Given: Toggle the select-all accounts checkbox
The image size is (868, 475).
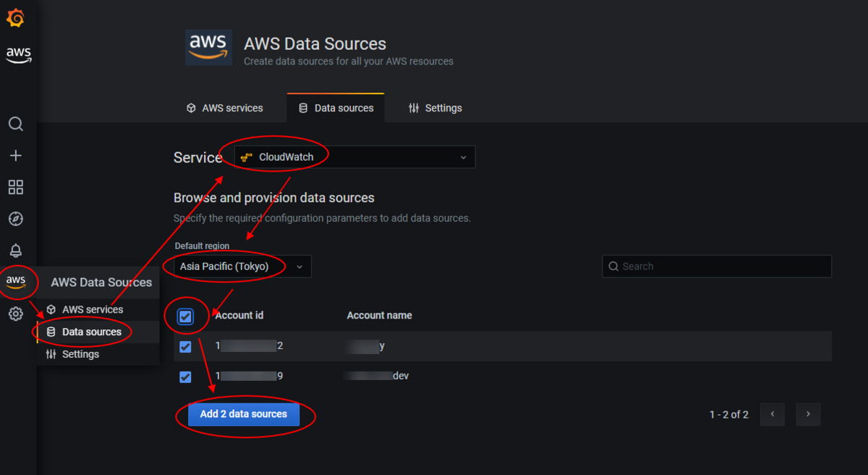Looking at the screenshot, I should click(x=186, y=316).
